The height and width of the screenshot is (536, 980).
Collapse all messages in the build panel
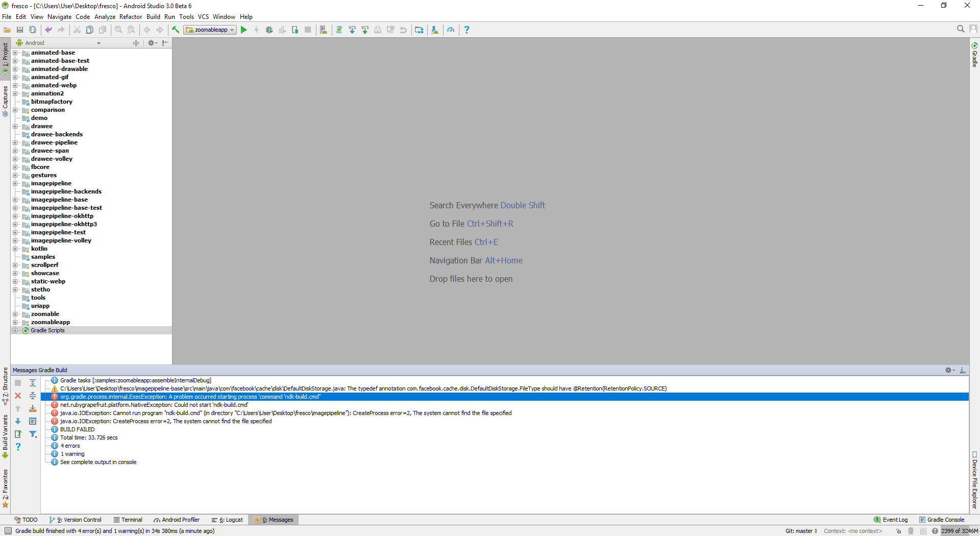33,396
